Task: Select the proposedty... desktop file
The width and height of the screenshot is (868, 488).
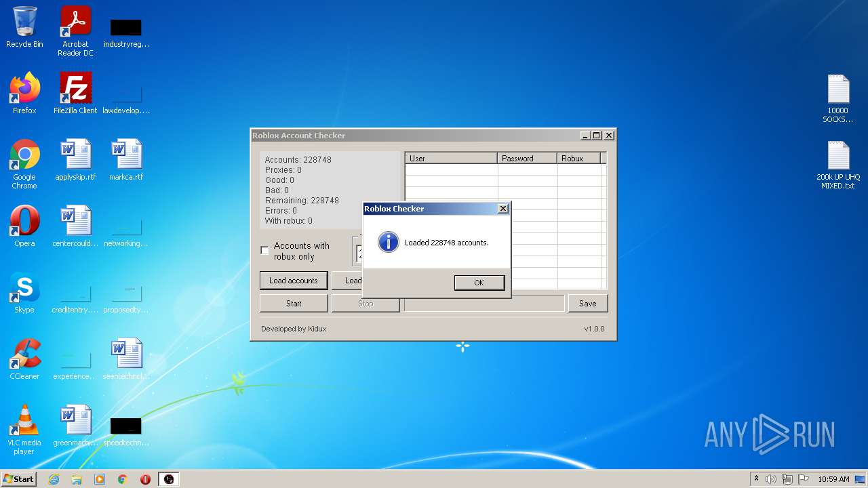Action: [126, 298]
